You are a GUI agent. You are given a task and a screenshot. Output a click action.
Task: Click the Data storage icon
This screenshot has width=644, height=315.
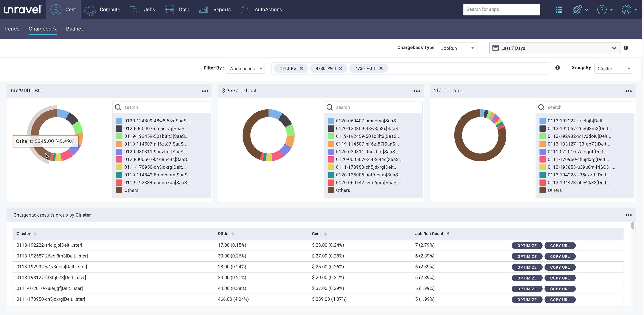[169, 10]
